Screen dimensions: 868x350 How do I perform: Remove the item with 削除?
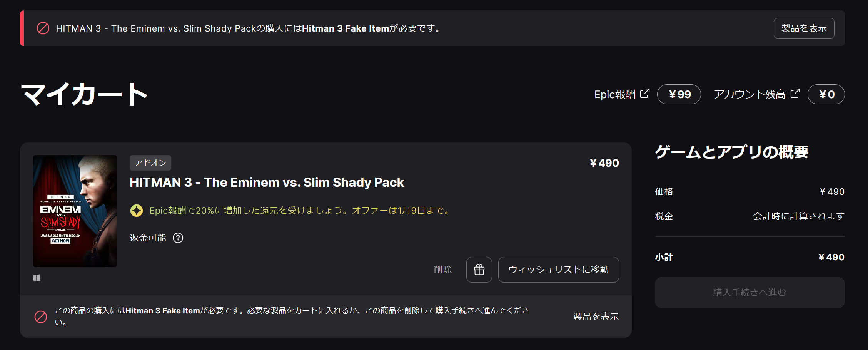click(x=443, y=270)
